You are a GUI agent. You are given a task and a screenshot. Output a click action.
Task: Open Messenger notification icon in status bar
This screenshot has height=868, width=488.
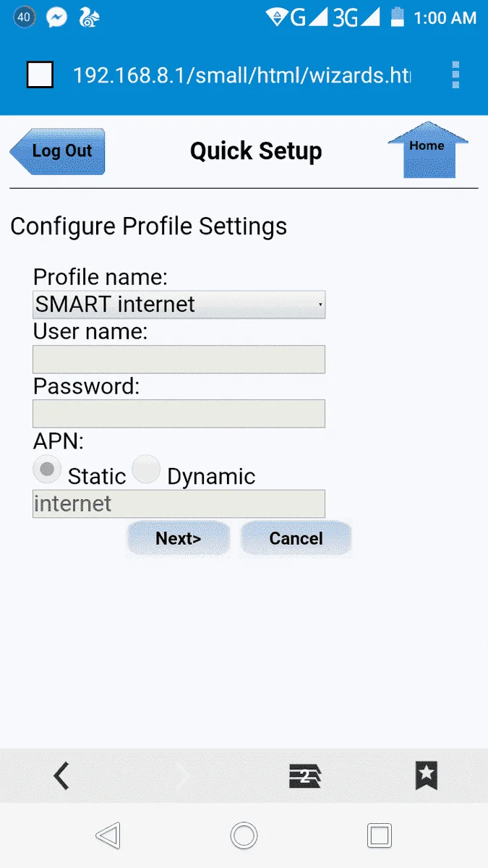coord(57,17)
